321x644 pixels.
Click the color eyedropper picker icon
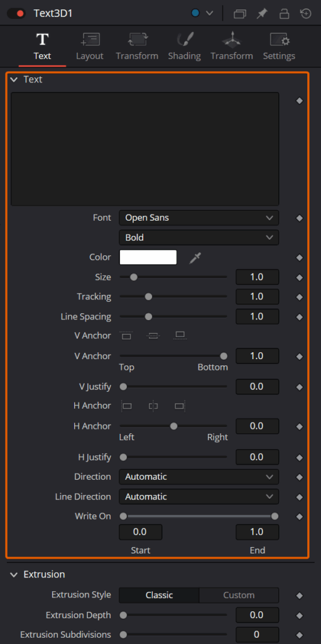coord(195,258)
